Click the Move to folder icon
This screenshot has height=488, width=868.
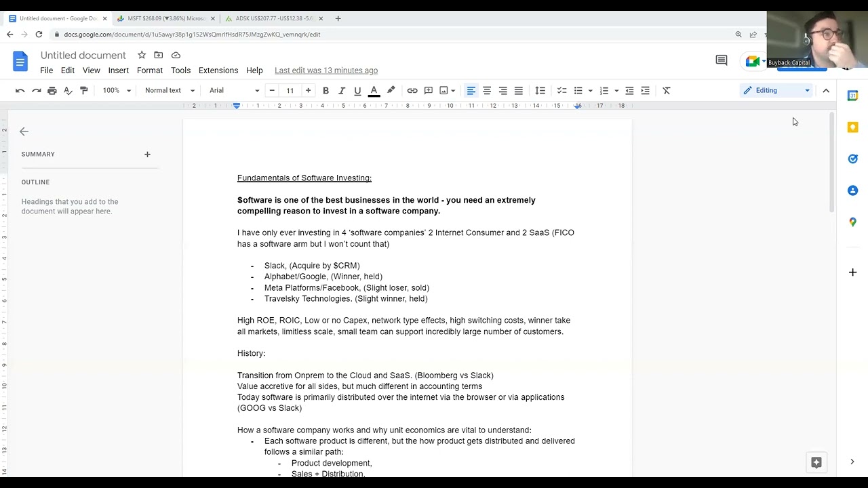click(x=159, y=55)
